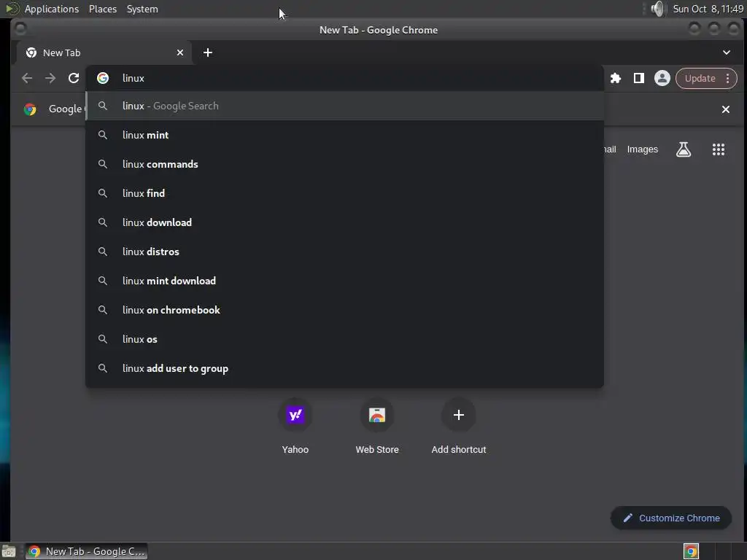Open the Chrome three-dot menu
Image resolution: width=747 pixels, height=560 pixels.
(727, 79)
